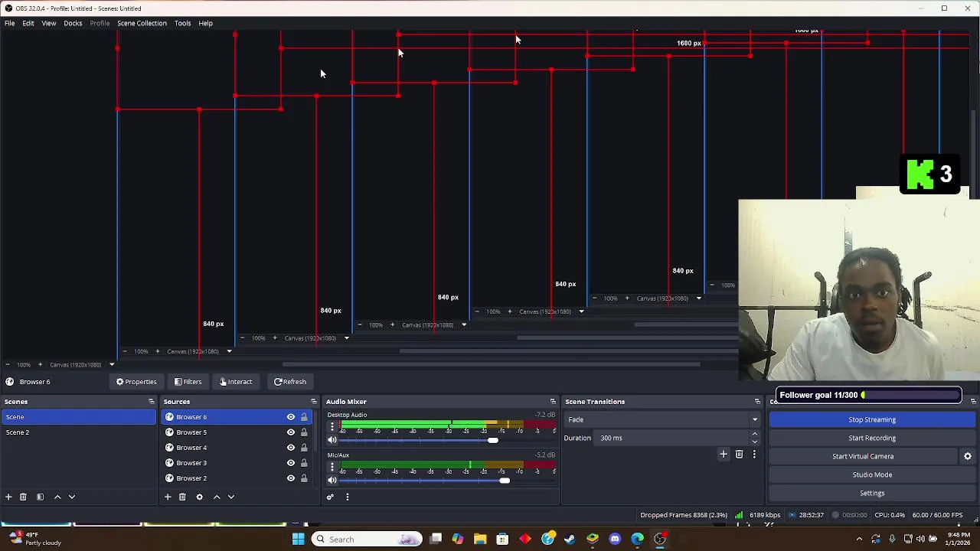Adjust the Mic/Aux volume slider
The height and width of the screenshot is (551, 980).
[504, 481]
